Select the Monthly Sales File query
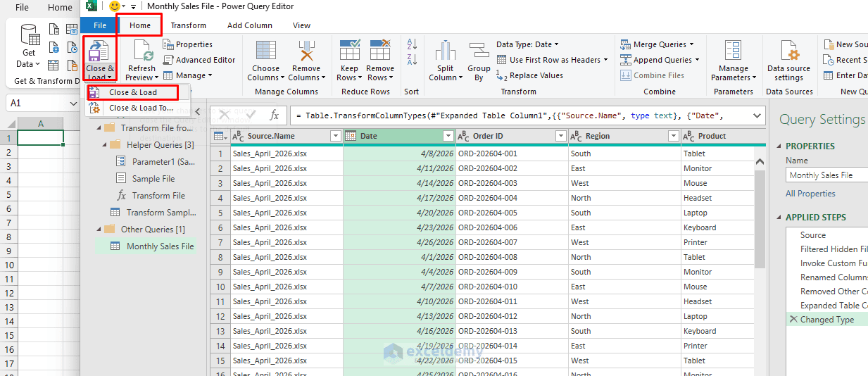The height and width of the screenshot is (376, 868). point(160,246)
